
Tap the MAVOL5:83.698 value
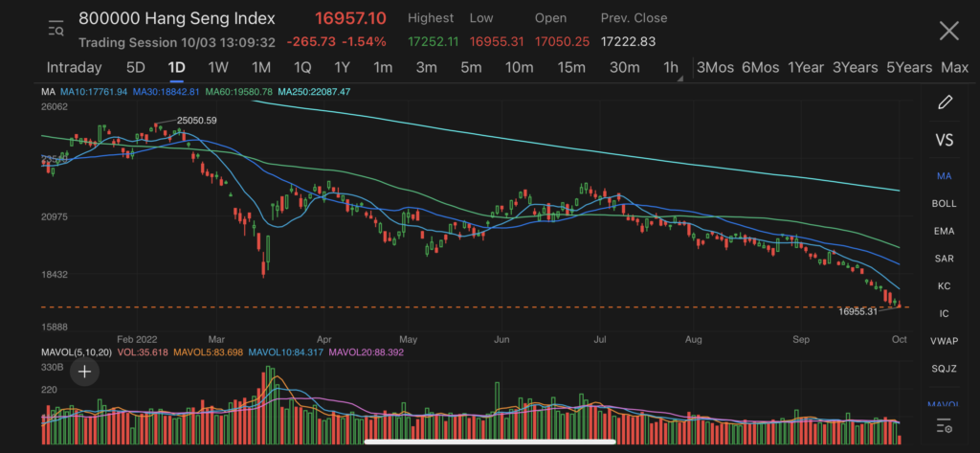tap(208, 352)
